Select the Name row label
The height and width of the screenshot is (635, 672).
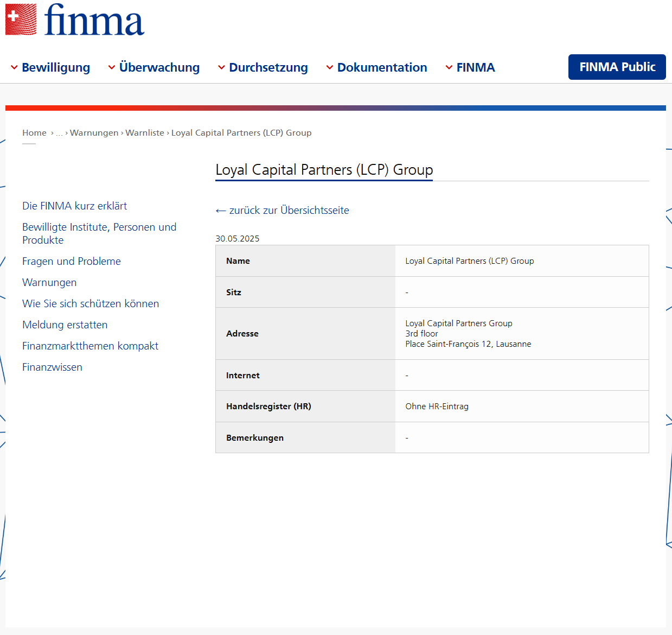(x=238, y=261)
